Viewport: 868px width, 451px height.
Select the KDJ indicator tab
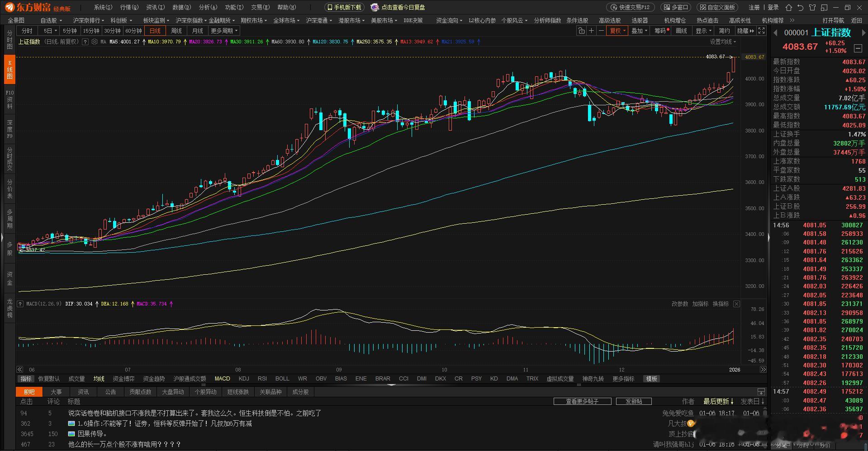coord(244,379)
